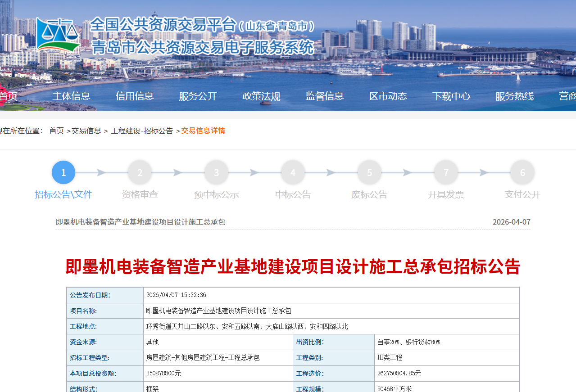This screenshot has width=576, height=392.
Task: Click the red 招标公告 headline
Action: [293, 266]
